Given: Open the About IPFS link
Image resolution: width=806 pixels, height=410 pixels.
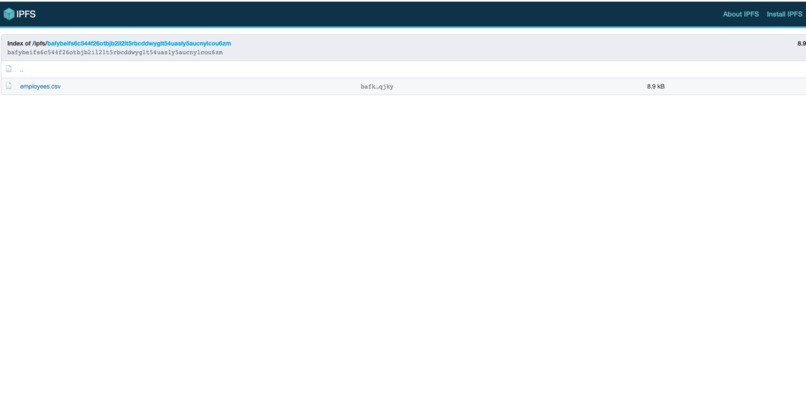Looking at the screenshot, I should coord(740,14).
